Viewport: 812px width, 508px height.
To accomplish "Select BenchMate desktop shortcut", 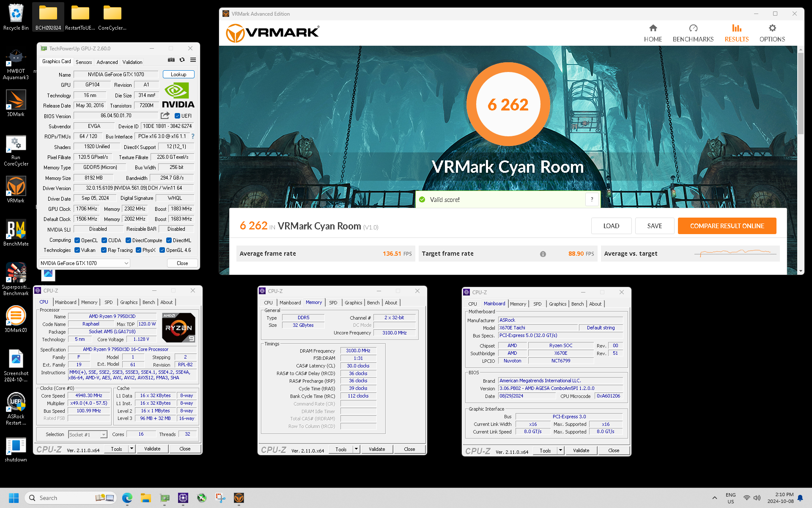I will [x=16, y=232].
